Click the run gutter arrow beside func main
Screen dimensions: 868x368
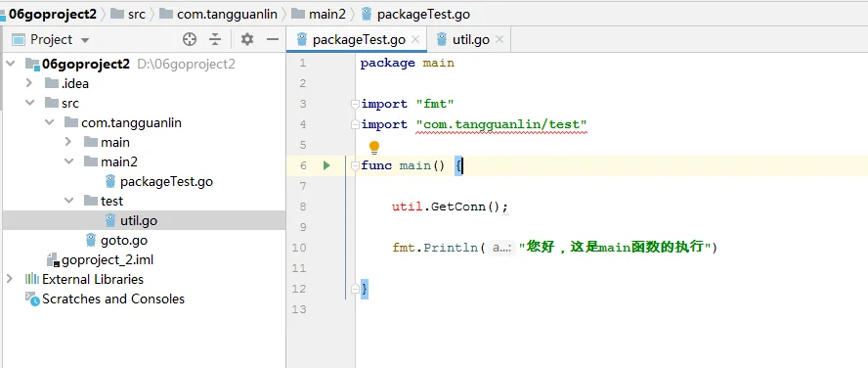click(326, 165)
